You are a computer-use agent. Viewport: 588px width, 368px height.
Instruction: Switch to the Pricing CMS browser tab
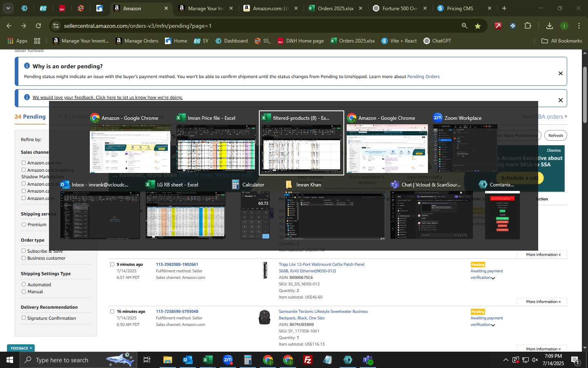(465, 8)
